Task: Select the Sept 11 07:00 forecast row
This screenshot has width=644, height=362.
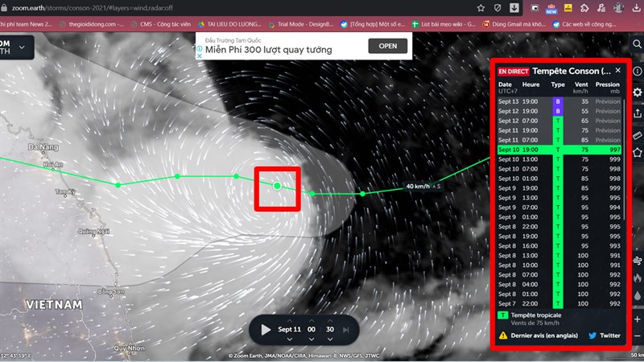Action: click(x=559, y=140)
